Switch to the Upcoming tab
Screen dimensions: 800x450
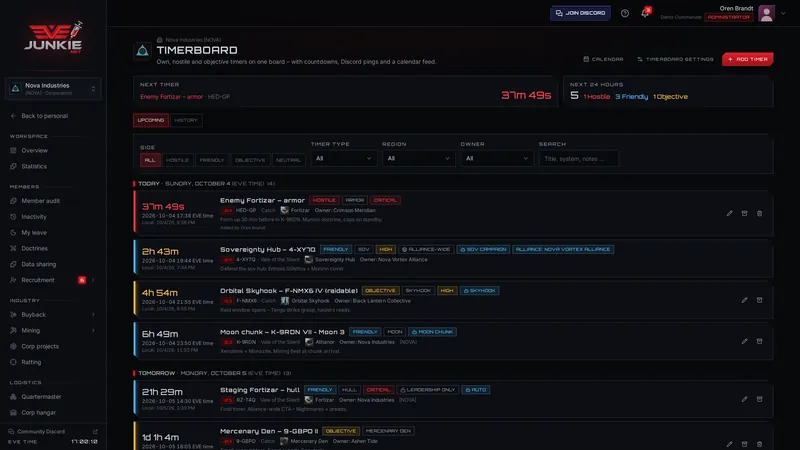click(x=151, y=120)
